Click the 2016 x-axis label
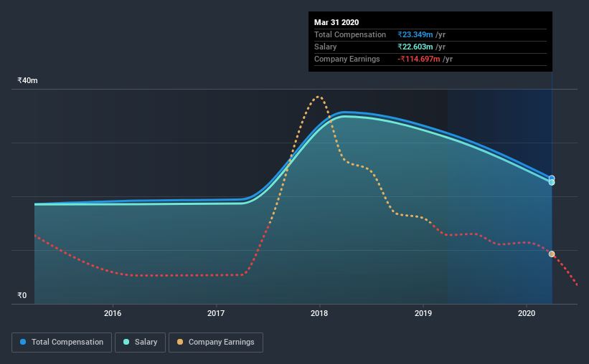The image size is (589, 364). pos(113,313)
